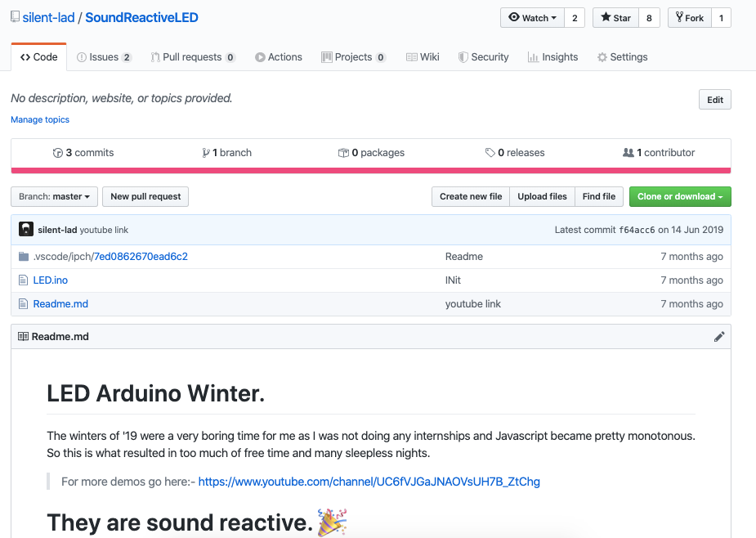
Task: Click the party popper emoji
Action: (x=332, y=522)
